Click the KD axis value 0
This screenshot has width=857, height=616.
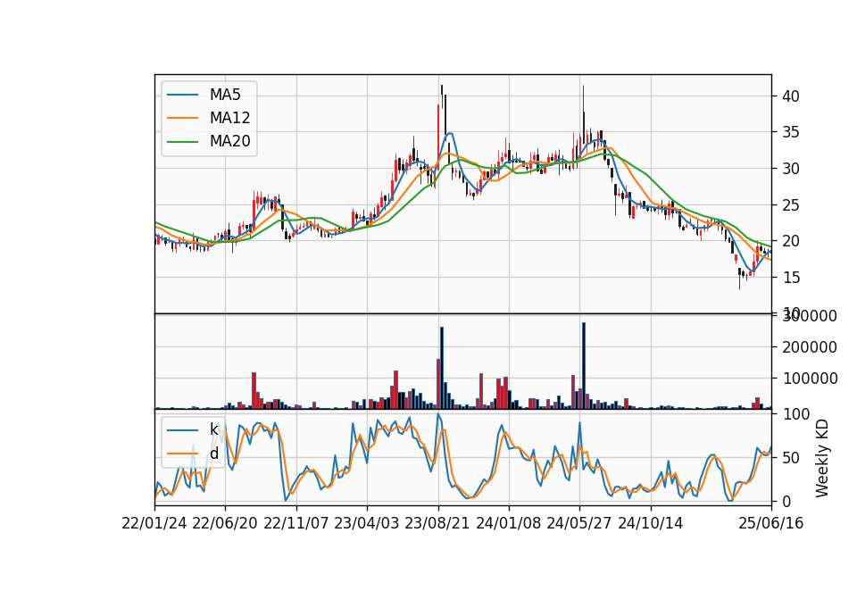pos(786,501)
